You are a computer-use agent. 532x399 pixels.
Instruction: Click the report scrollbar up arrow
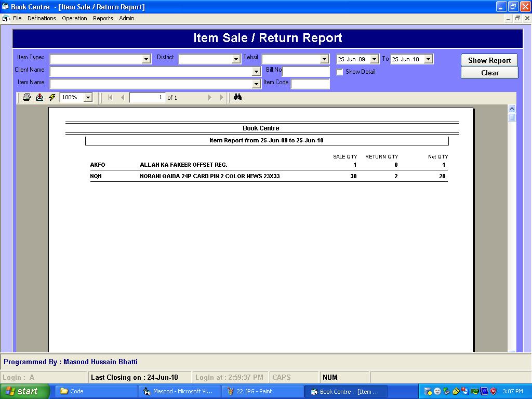[512, 109]
